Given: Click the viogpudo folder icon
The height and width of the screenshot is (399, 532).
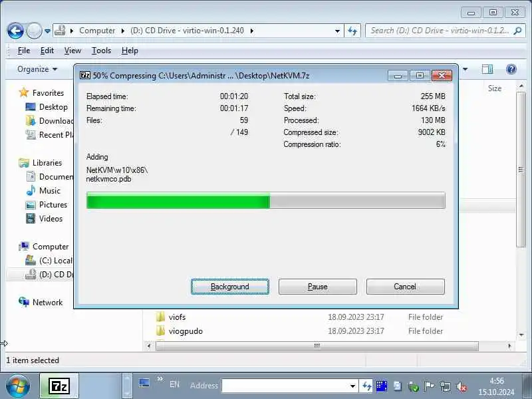Looking at the screenshot, I should (160, 331).
